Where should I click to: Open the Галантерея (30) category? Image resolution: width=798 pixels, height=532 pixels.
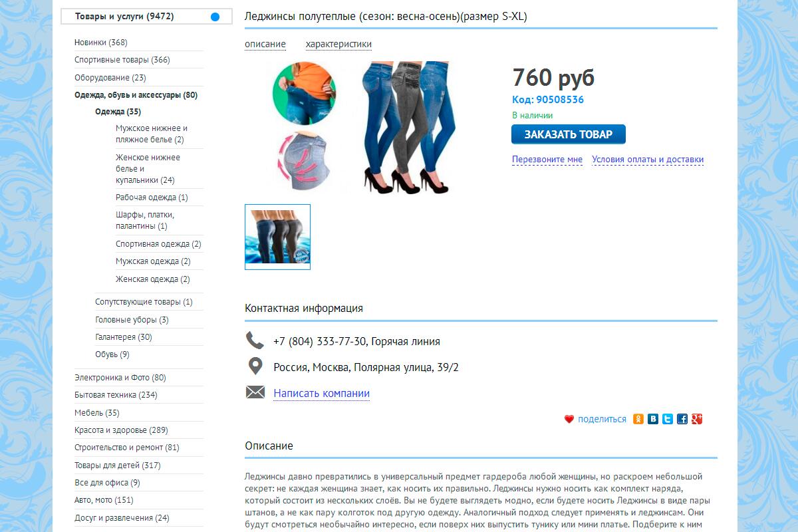coord(124,337)
